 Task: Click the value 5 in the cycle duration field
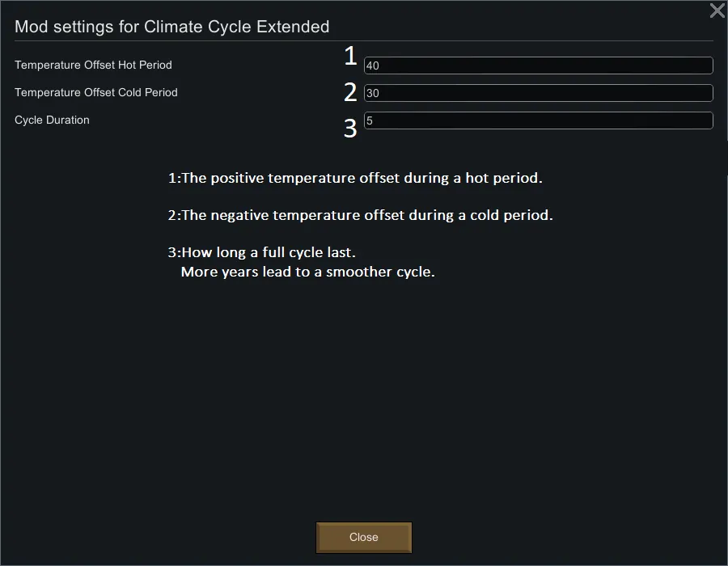pos(369,121)
